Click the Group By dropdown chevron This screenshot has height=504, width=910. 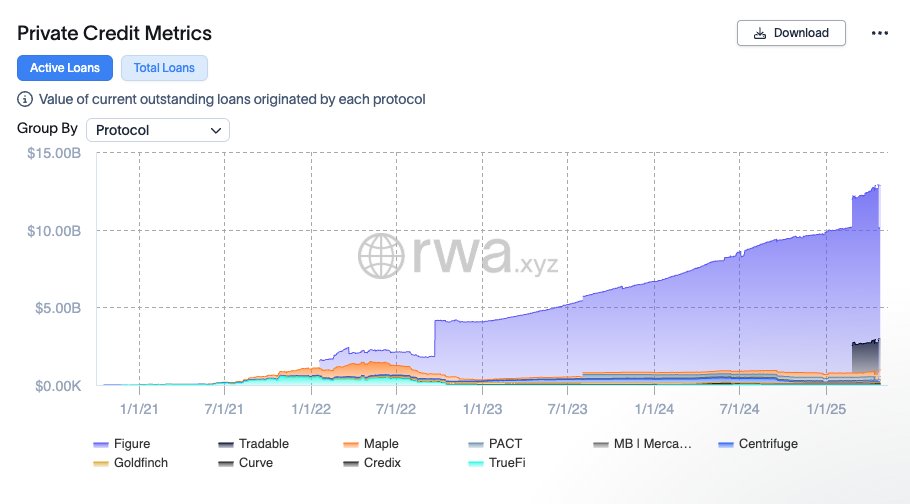pyautogui.click(x=216, y=130)
